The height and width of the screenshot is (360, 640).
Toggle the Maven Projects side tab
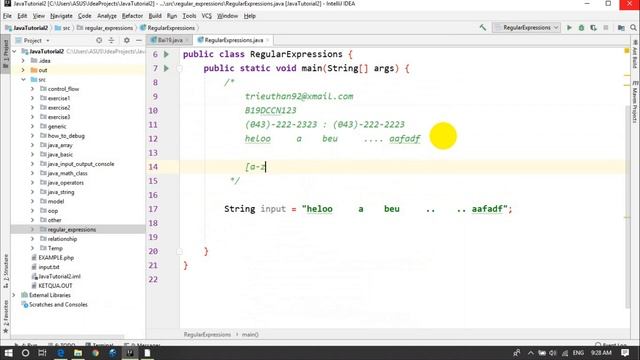(x=635, y=102)
